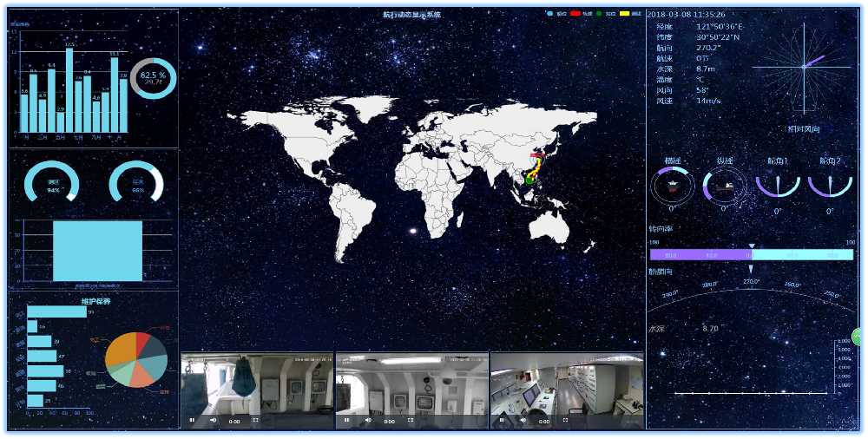Click the dashboard title above the map
Image resolution: width=868 pixels, height=439 pixels.
[x=411, y=15]
